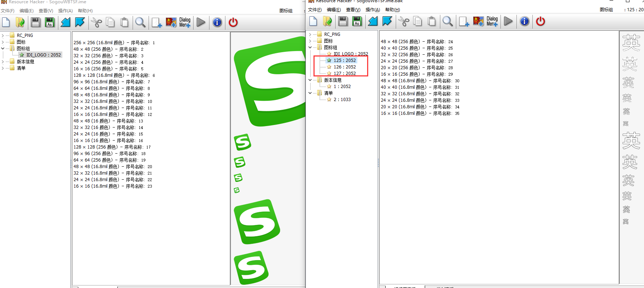Viewport: 644px width, 288px height.
Task: Select 125 : 2052 tree item
Action: [x=345, y=60]
